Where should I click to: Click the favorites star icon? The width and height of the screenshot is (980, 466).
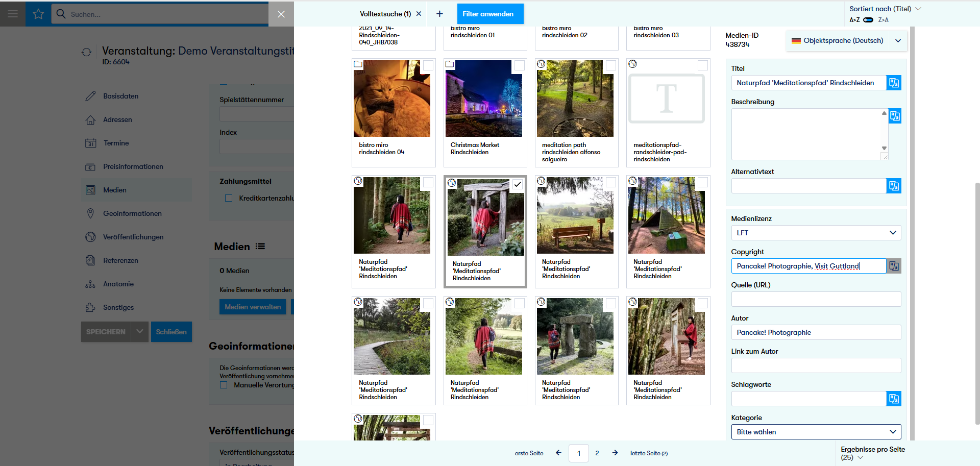tap(38, 14)
